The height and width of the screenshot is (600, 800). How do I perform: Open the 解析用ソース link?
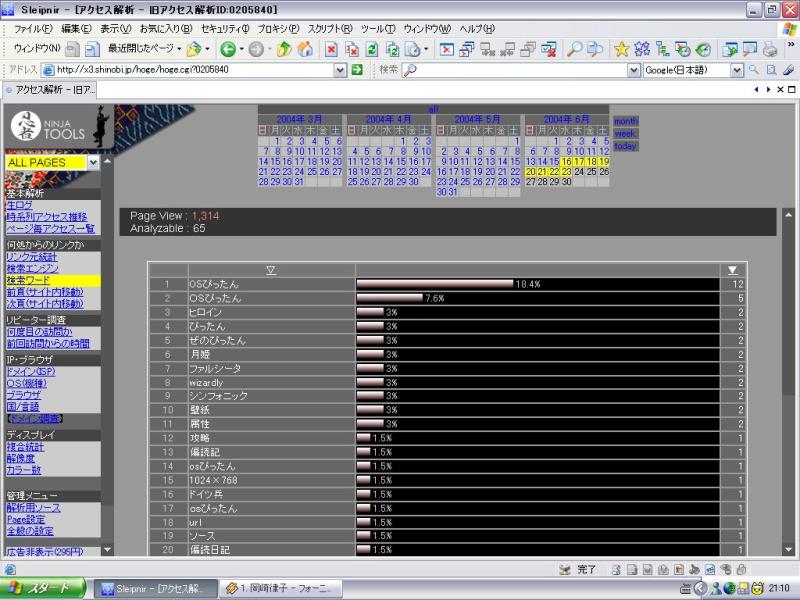[x=34, y=508]
